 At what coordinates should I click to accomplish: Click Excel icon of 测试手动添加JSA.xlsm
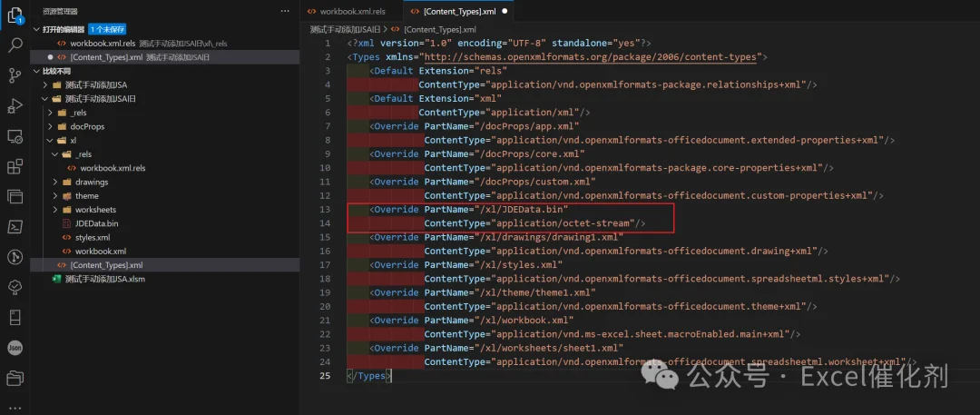click(57, 279)
